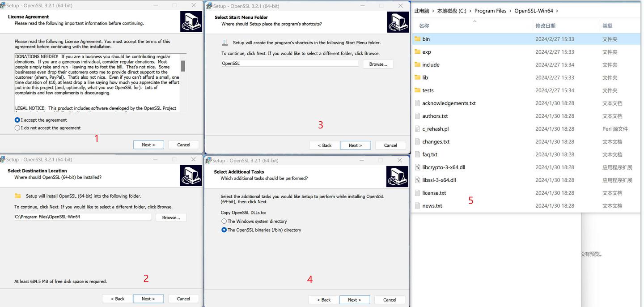Click the setup computer icon in License Agreement dialog

coord(191,21)
